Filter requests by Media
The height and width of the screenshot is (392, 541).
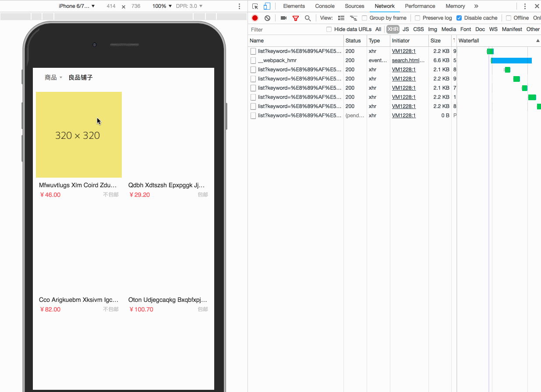click(x=449, y=29)
